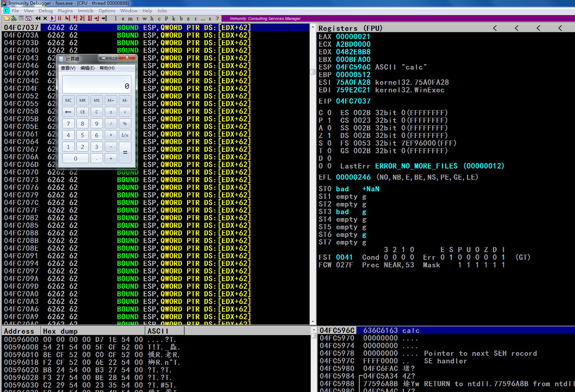Screen dimensions: 575x392
Task: Click the Go to address toolbar icon
Action: pos(104,18)
